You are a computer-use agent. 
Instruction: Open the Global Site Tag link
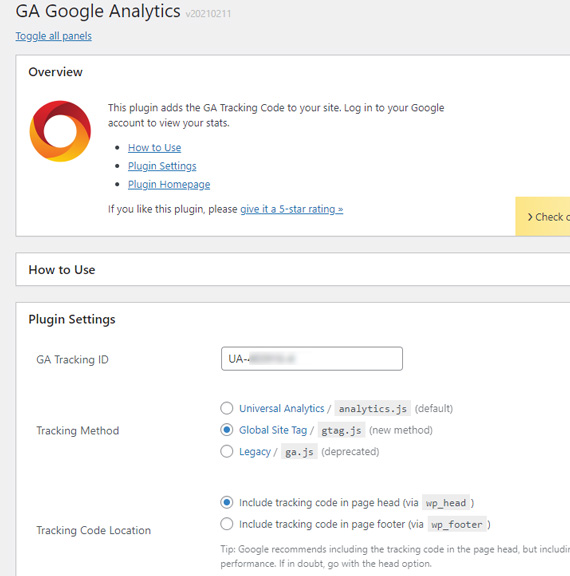(x=273, y=430)
